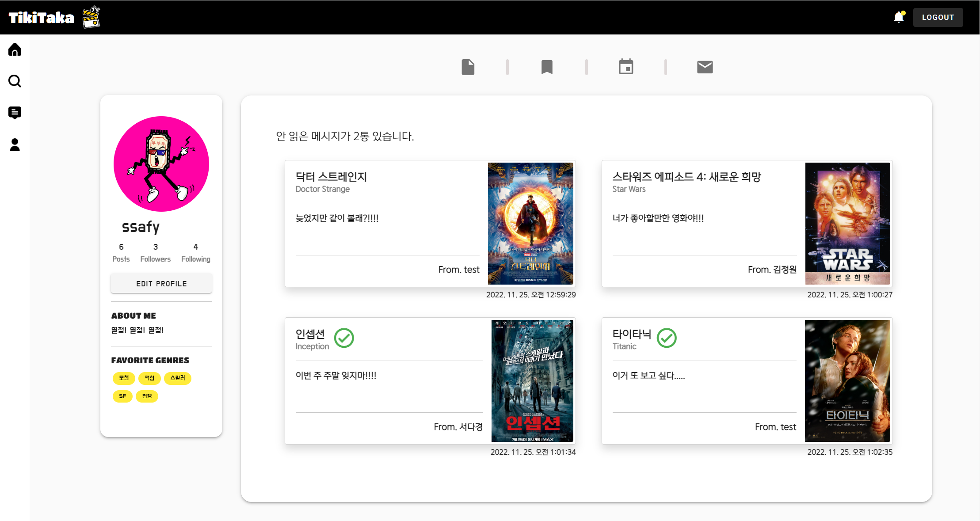Click the ssafy pink profile avatar
Screen dimensions: 980x521
(161, 164)
